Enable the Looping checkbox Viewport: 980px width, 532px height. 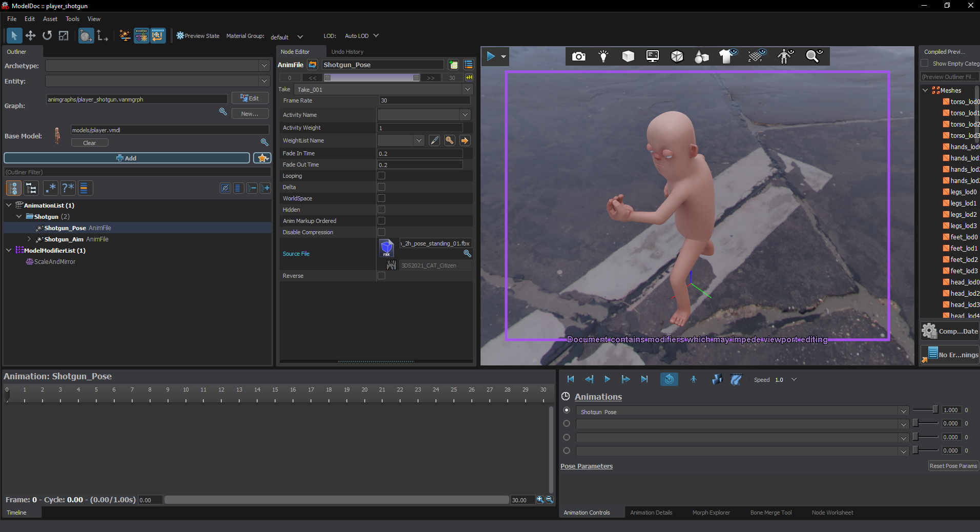tap(381, 175)
